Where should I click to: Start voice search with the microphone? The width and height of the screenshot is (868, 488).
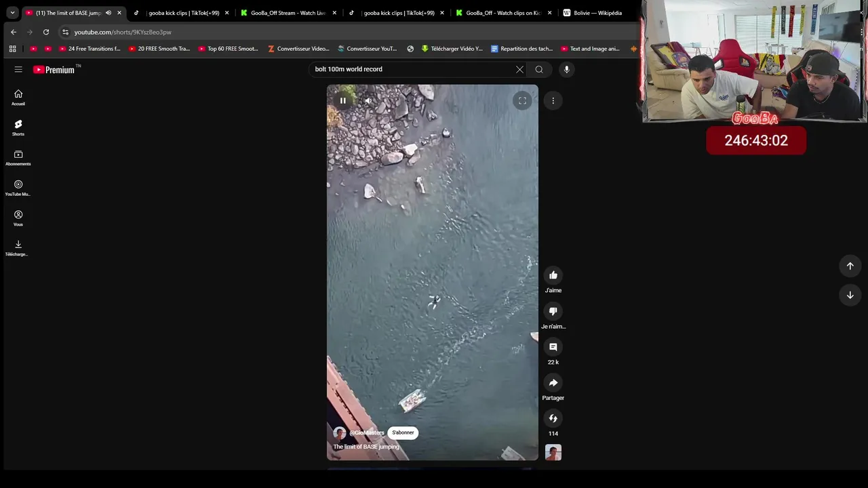pyautogui.click(x=566, y=69)
